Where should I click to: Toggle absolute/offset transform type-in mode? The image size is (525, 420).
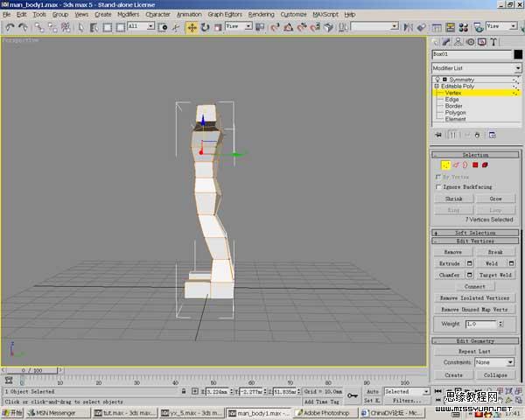[x=195, y=391]
